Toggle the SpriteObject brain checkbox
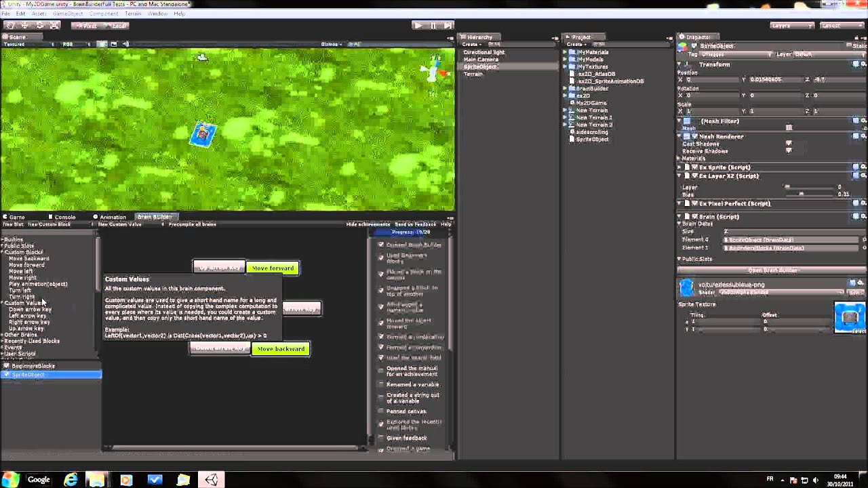This screenshot has height=488, width=868. [7, 375]
